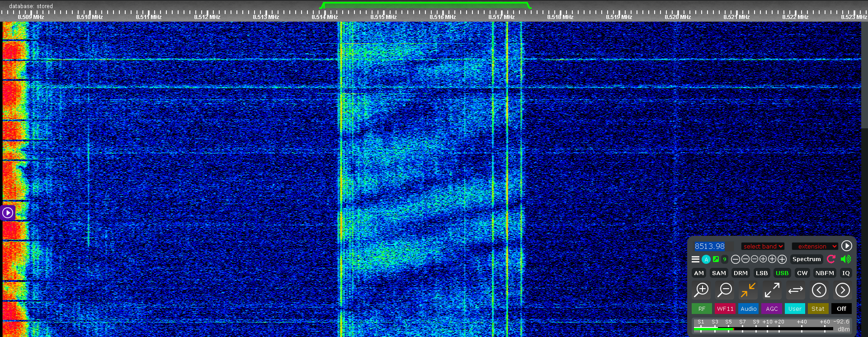Viewport: 868px width, 337px height.
Task: Click the purple play button on left edge
Action: [8, 212]
